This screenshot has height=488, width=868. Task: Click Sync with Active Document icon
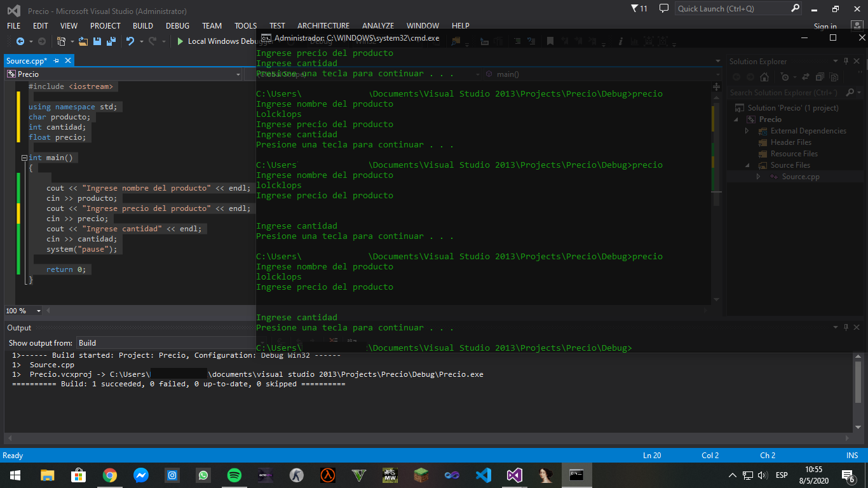pos(805,77)
